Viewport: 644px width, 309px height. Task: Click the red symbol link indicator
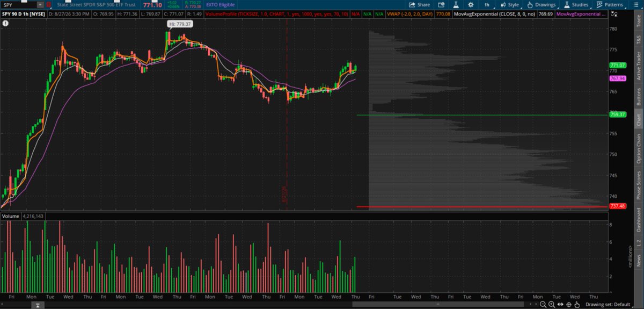48,5
